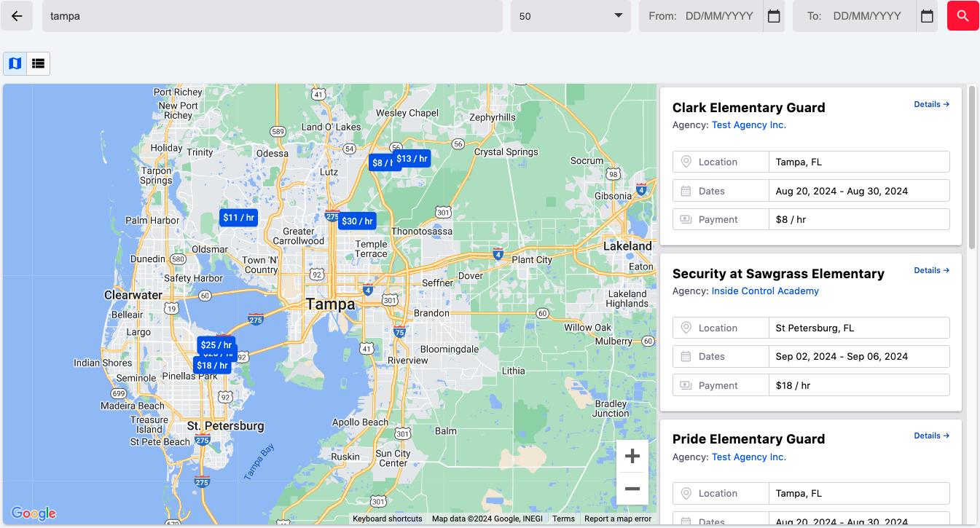Click the St Petersburg, FL location value
This screenshot has width=980, height=528.
coord(815,328)
